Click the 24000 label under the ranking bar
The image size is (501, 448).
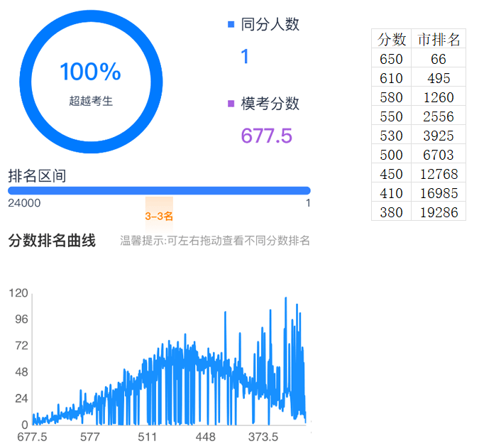coord(24,203)
